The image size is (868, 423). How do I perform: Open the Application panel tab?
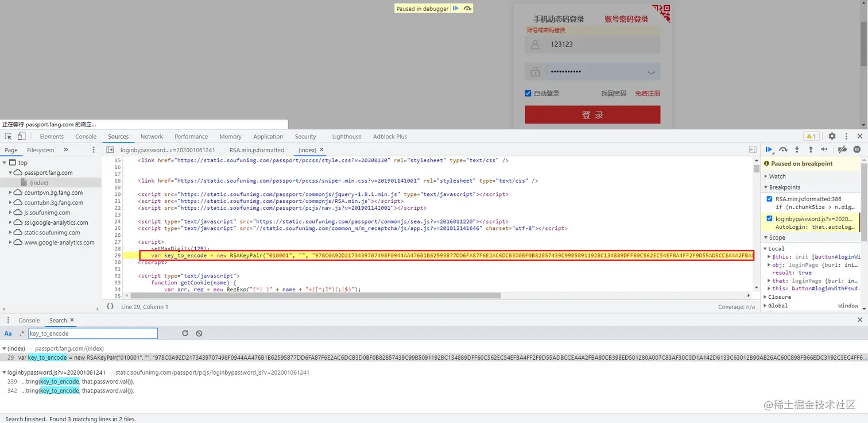(x=268, y=137)
